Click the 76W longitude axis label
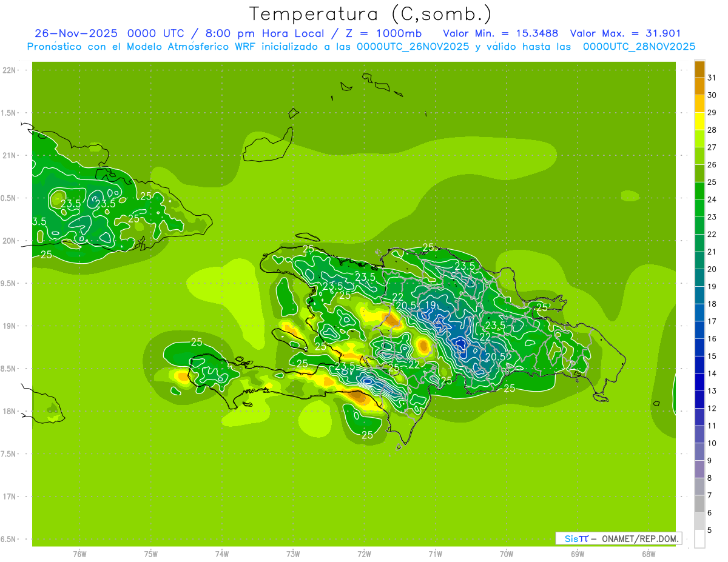The image size is (728, 562). [79, 554]
